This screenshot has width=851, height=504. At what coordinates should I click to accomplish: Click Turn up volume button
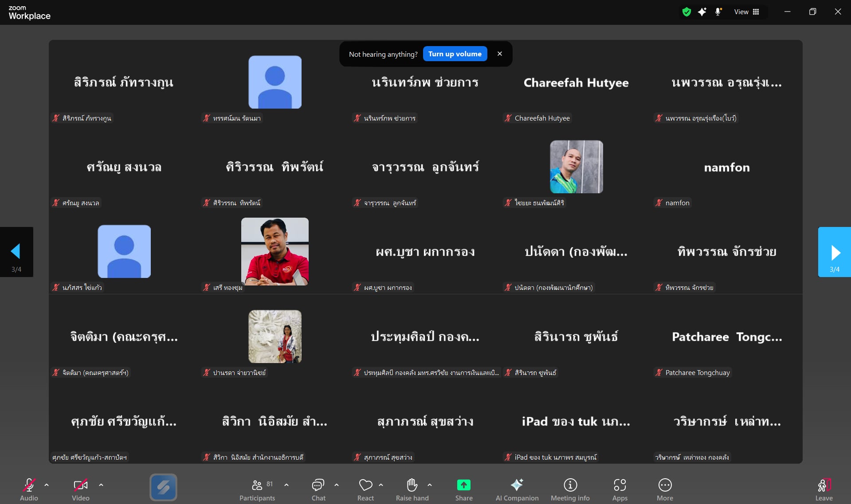click(455, 54)
